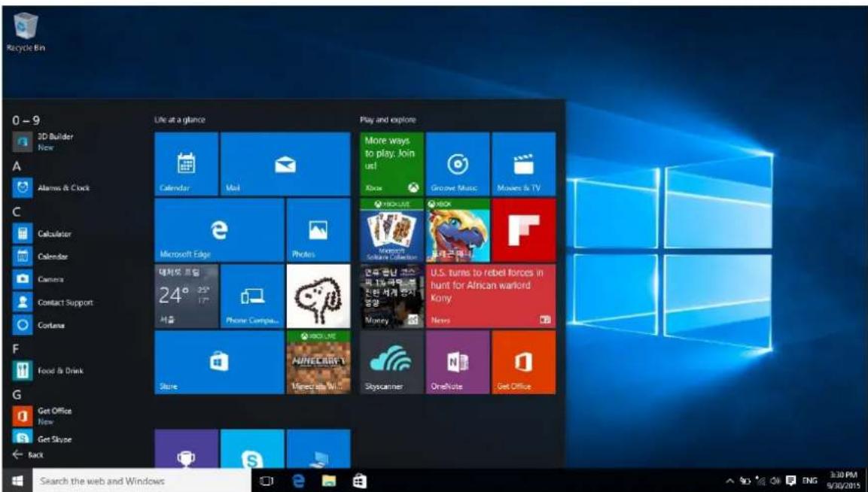Open the network icon in tray
868x492 pixels.
point(760,481)
